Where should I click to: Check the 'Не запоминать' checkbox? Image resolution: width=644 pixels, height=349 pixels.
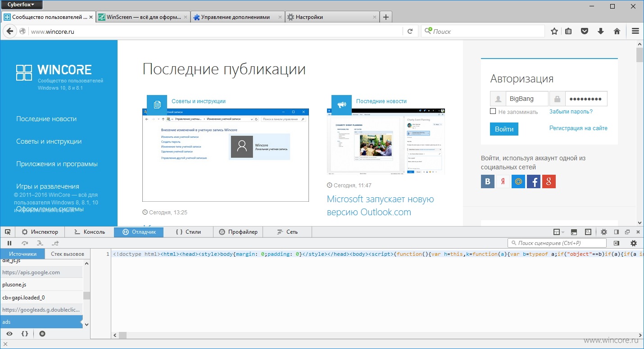pos(493,111)
